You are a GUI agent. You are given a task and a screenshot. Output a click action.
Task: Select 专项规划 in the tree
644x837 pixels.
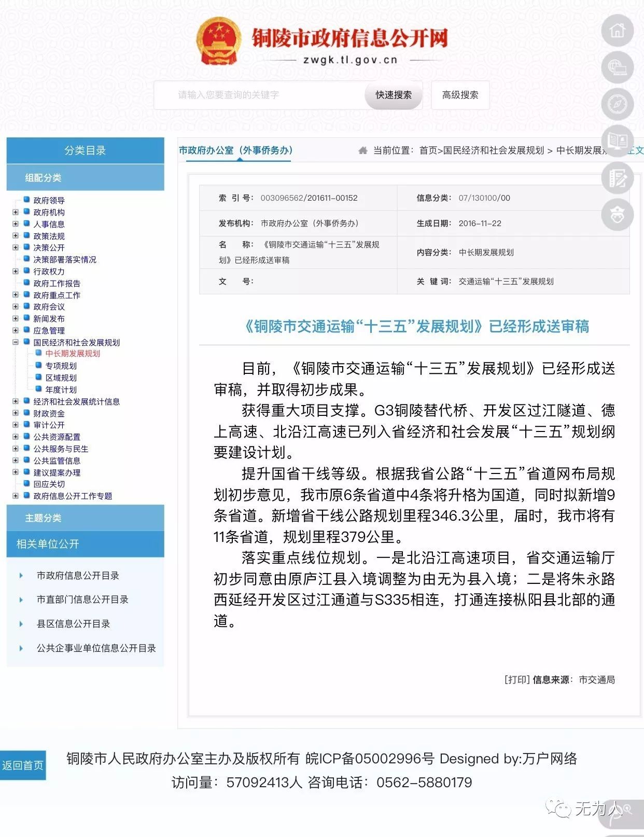coord(61,366)
